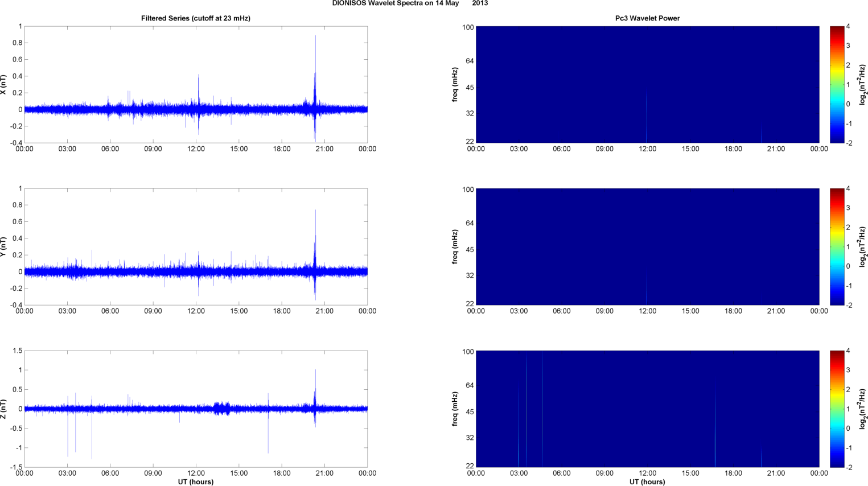The height and width of the screenshot is (486, 868).
Task: Click '45' frequency tick on bottom wavelet plot
Action: pos(470,411)
